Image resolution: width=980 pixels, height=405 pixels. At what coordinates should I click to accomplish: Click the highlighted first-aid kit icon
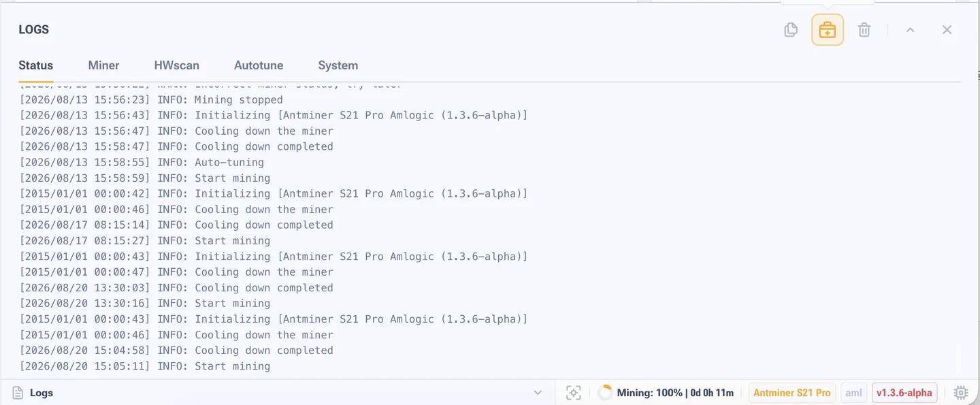pos(827,30)
